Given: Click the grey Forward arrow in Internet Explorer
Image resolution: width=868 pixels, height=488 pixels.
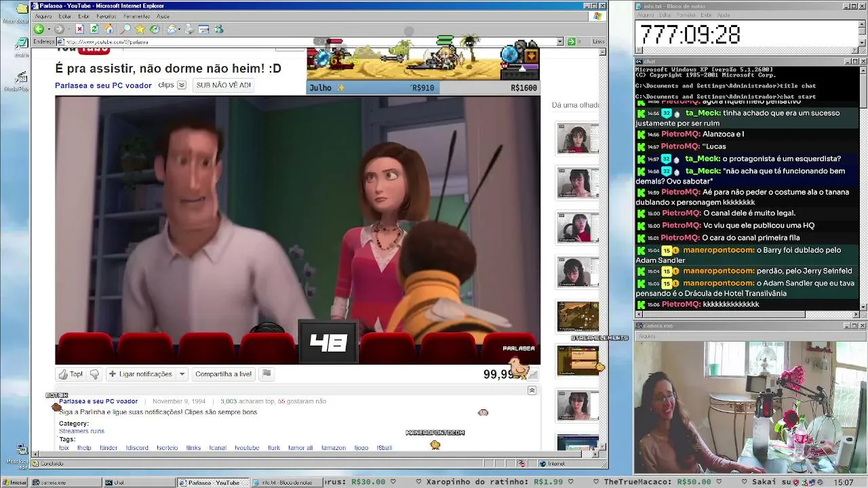Looking at the screenshot, I should click(x=59, y=29).
